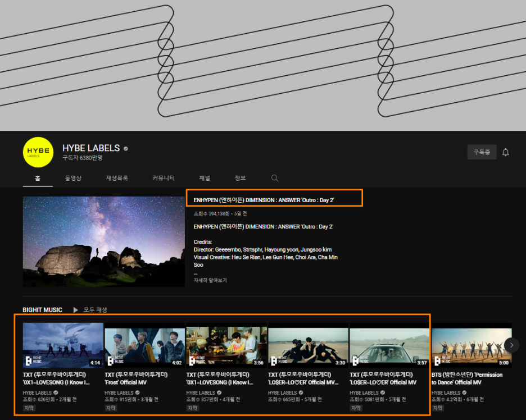This screenshot has height=420, width=526.
Task: Go to the 커뮤니티 tab
Action: click(x=164, y=178)
